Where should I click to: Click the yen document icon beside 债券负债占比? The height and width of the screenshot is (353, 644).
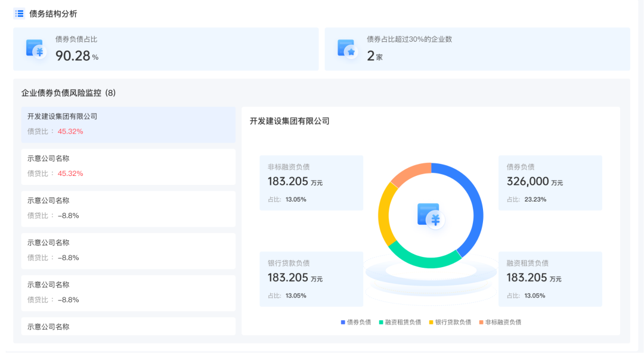36,49
